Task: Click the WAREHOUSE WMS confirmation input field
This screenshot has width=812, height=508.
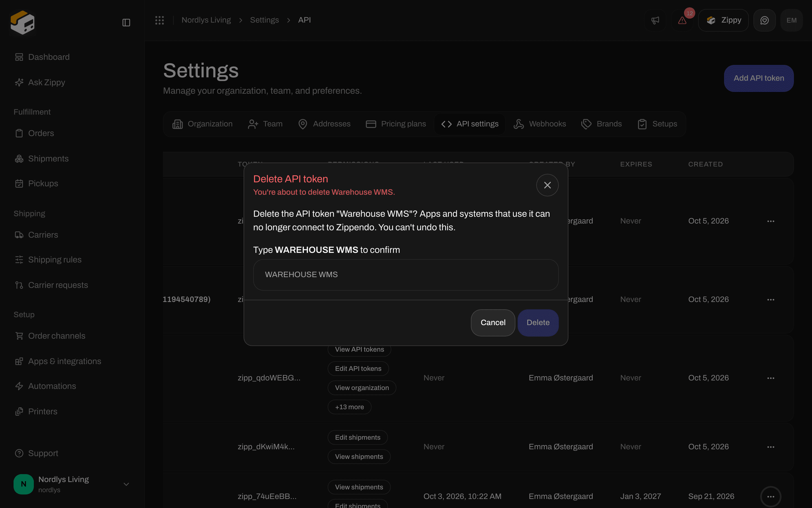Action: [406, 275]
